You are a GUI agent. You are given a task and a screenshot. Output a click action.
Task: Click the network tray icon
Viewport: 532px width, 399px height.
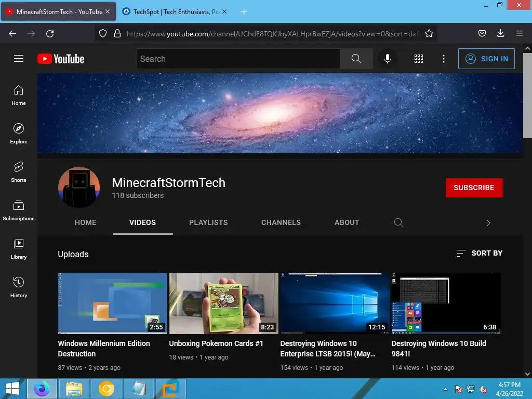click(471, 389)
